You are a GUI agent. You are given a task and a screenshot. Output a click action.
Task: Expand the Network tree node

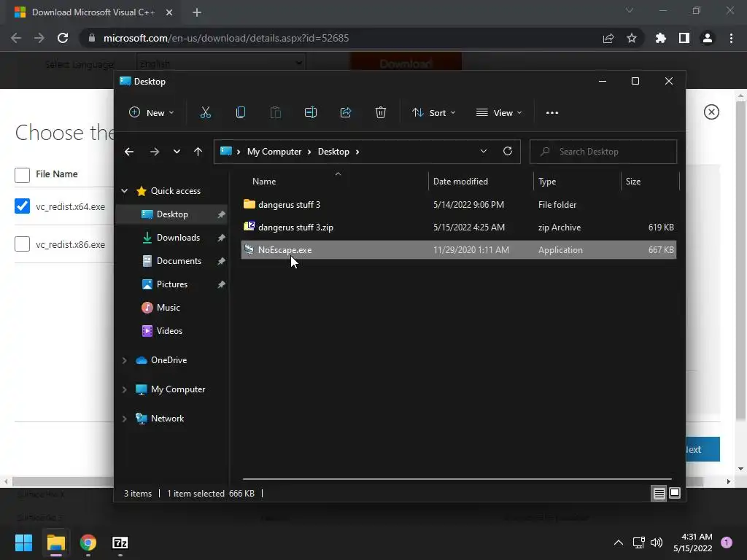[124, 419]
